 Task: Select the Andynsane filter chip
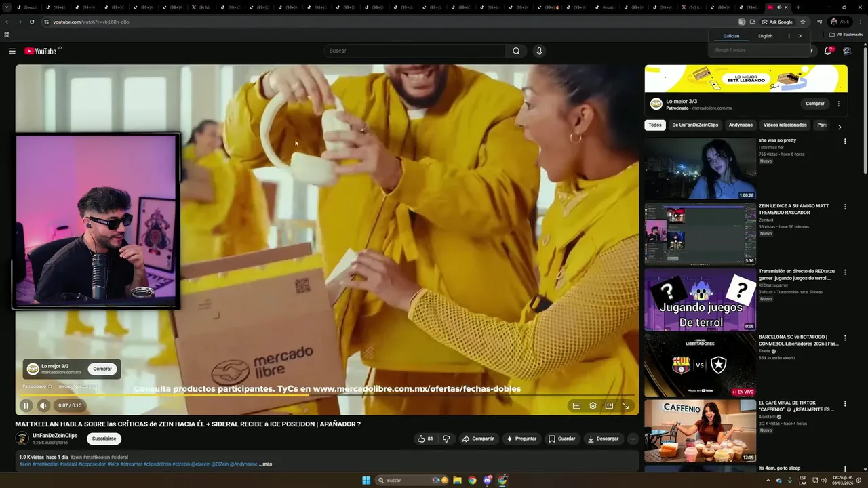741,125
